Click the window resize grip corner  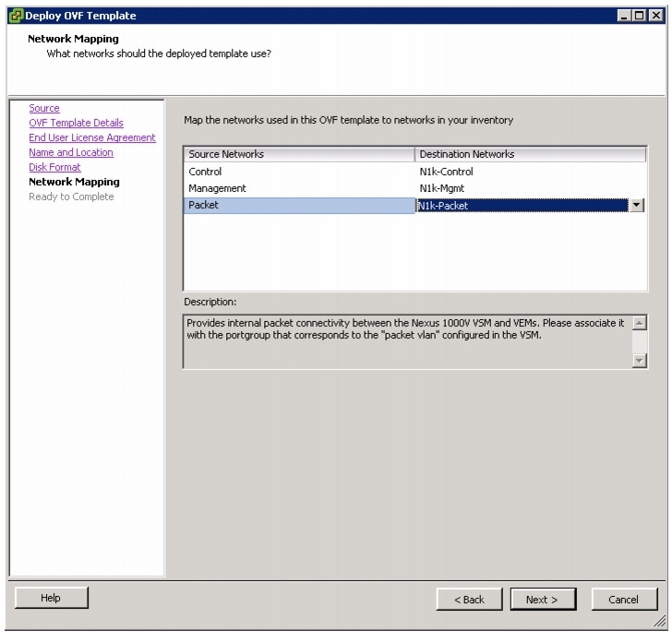click(660, 622)
